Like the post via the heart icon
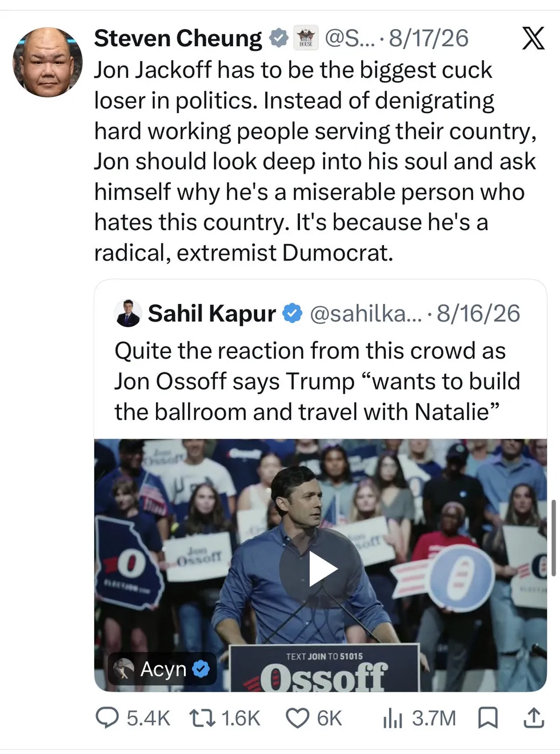The height and width of the screenshot is (754, 560). click(x=297, y=718)
